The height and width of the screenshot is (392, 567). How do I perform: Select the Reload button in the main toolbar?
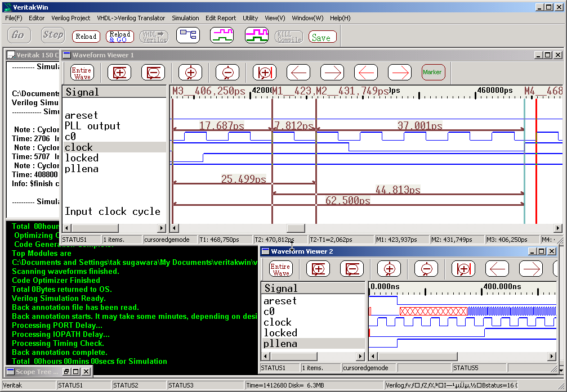pyautogui.click(x=86, y=36)
